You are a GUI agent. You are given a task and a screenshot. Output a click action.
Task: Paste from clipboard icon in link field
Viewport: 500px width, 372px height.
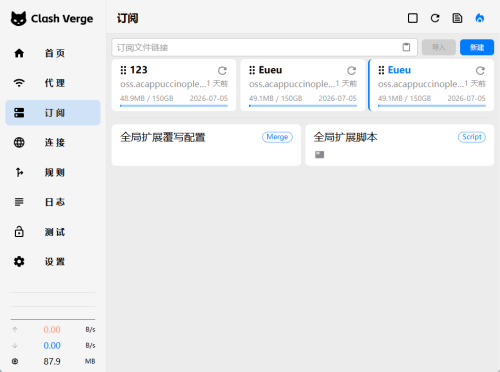point(406,47)
